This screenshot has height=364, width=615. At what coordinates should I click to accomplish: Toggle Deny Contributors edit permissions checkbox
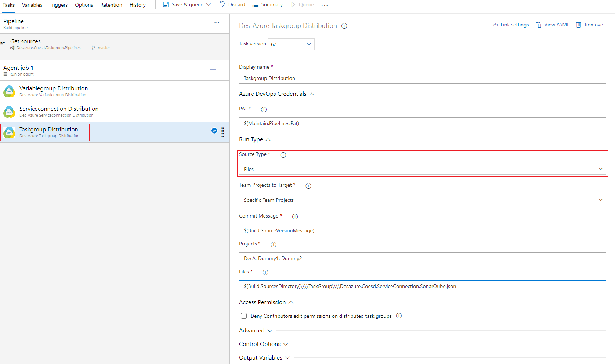[x=244, y=316]
